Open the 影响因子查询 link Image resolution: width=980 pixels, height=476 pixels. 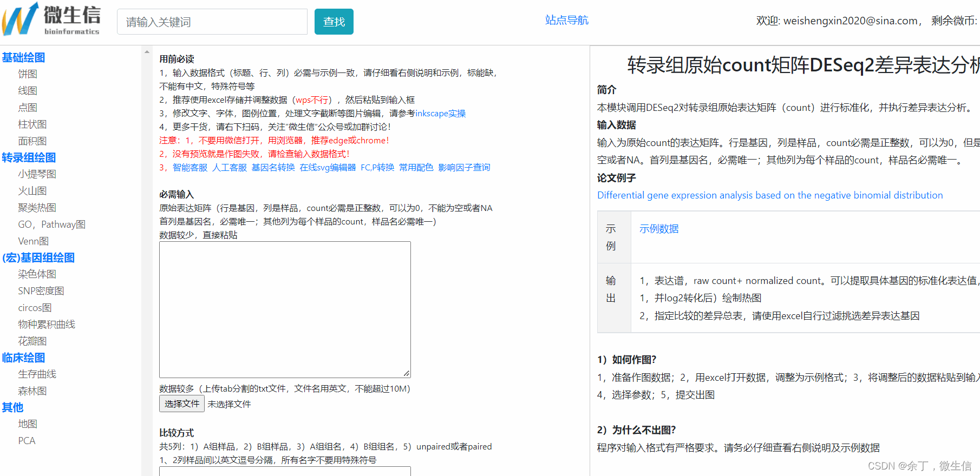click(x=464, y=168)
